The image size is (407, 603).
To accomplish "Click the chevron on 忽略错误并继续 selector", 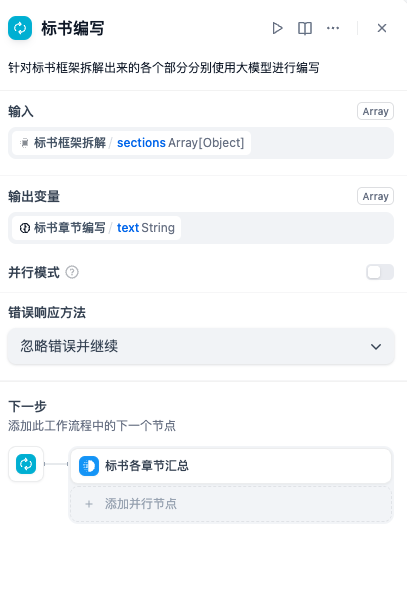I will [x=376, y=346].
